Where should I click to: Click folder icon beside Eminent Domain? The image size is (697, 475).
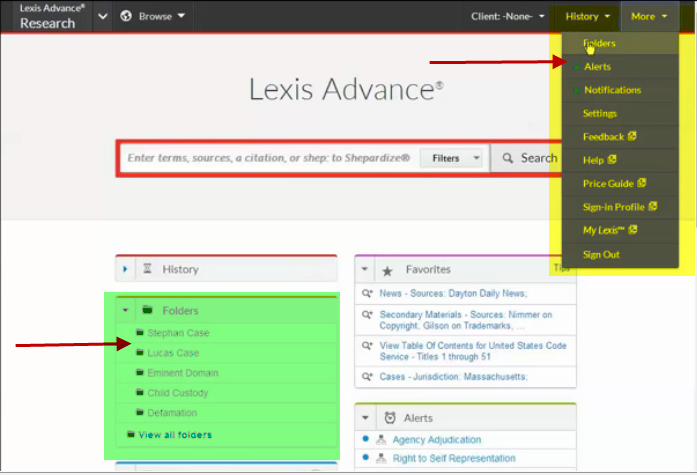click(x=140, y=372)
